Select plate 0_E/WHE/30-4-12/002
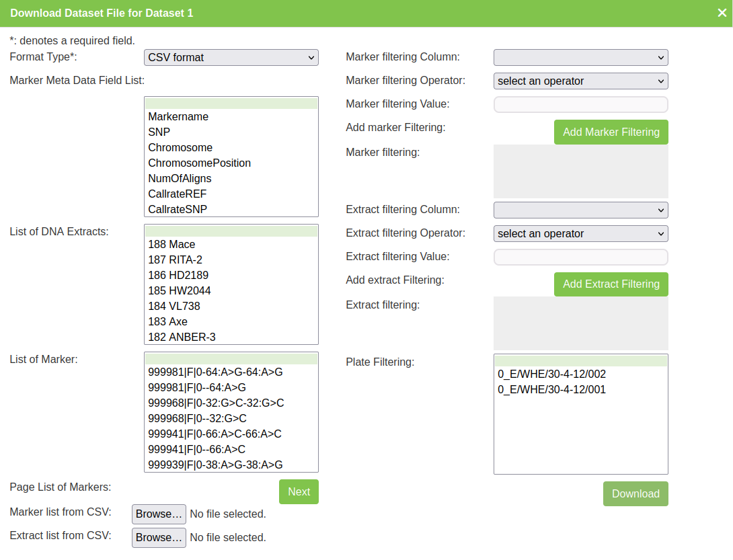 (x=551, y=374)
